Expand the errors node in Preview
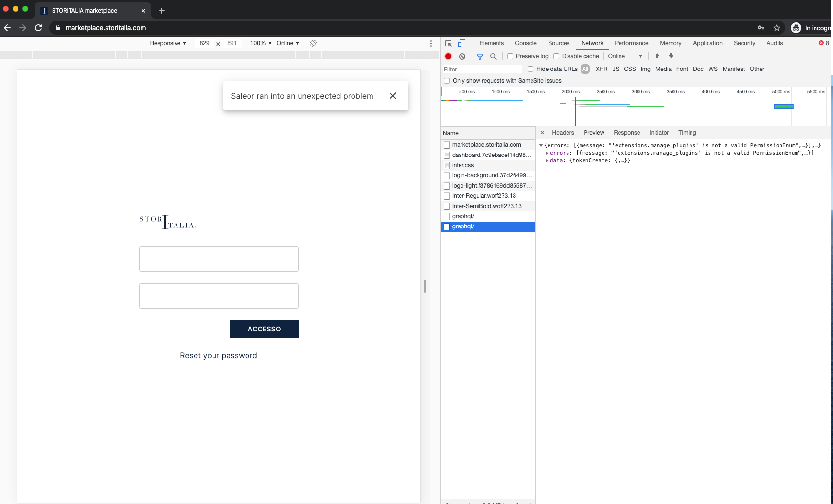 pos(547,153)
